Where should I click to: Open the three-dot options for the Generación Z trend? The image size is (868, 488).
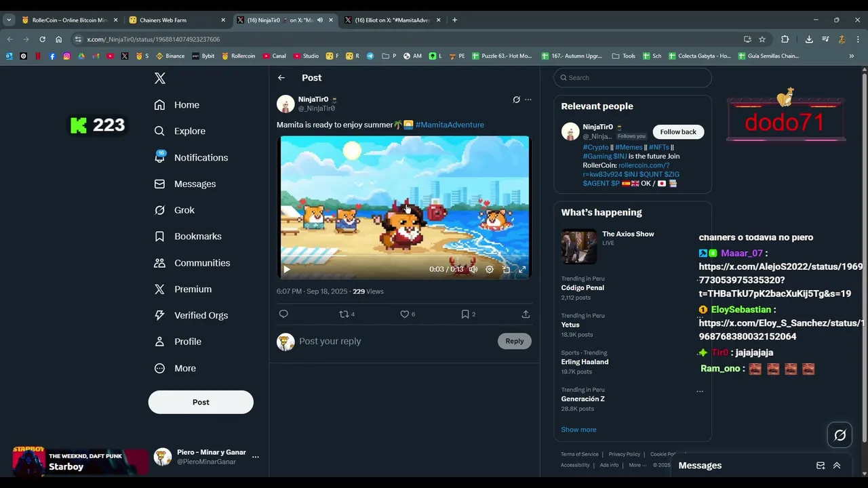(x=700, y=391)
